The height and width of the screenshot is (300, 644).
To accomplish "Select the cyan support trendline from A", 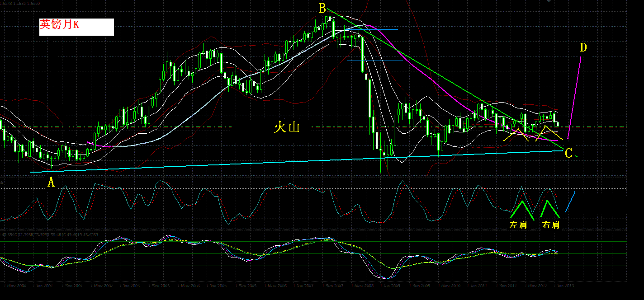I will [x=296, y=161].
